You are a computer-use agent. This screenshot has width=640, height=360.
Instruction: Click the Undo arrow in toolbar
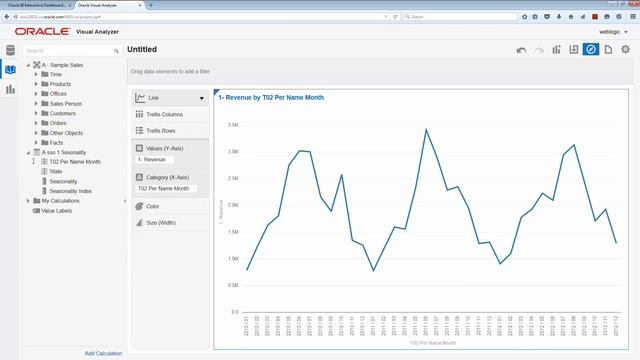521,50
